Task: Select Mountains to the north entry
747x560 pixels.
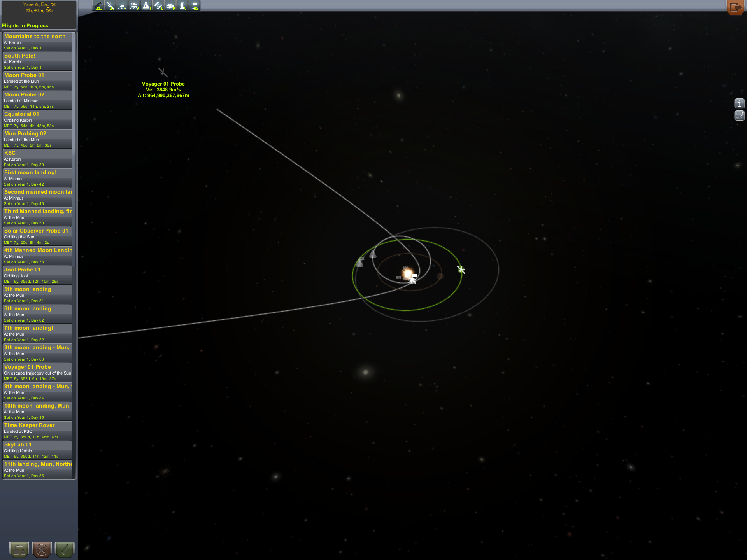Action: 37,42
